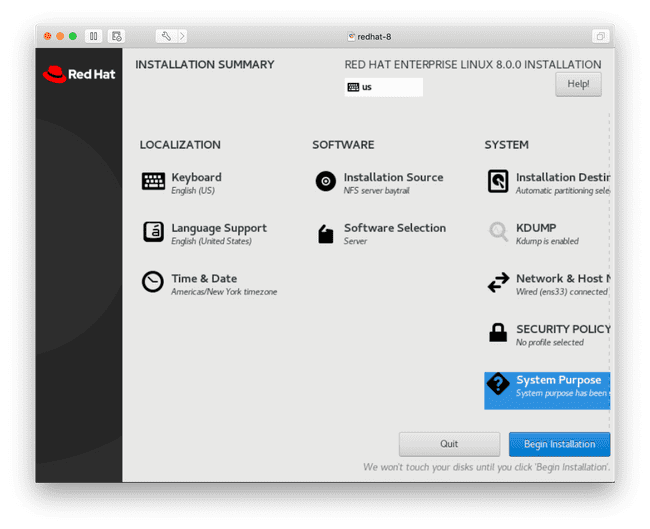
Task: Click 'Wired (ens33) connected' text
Action: pos(562,292)
